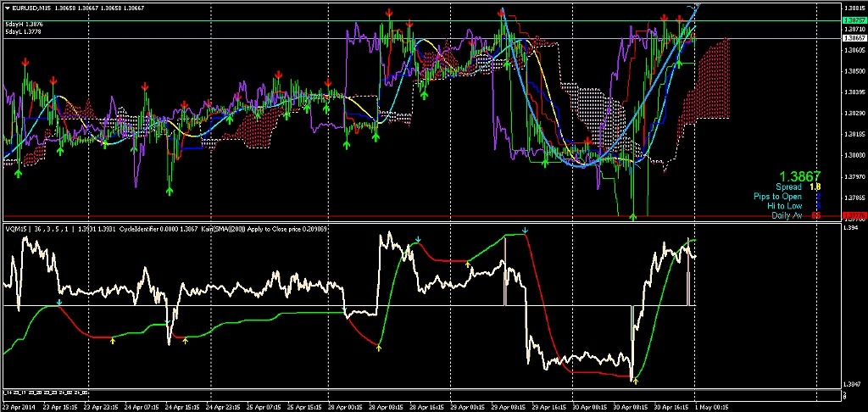
Task: Click the 1.38185 price scale label
Action: click(853, 134)
